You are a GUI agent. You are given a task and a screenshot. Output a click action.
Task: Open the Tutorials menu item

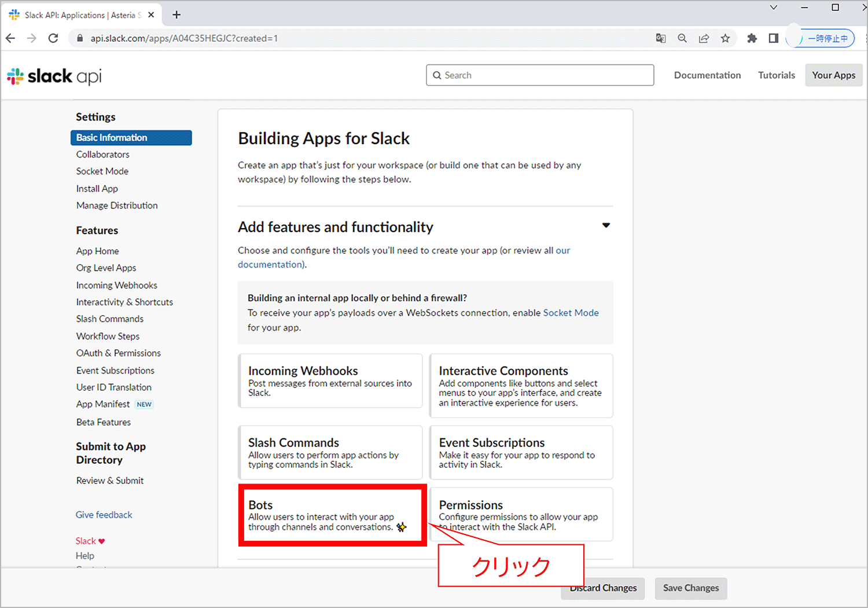(x=777, y=75)
